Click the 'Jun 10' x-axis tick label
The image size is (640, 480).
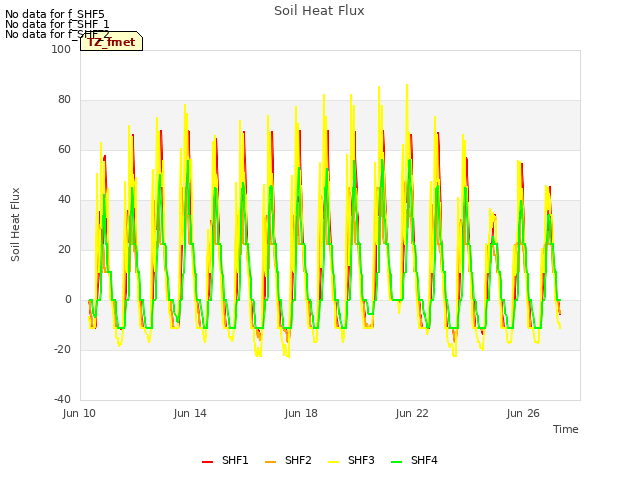(79, 413)
